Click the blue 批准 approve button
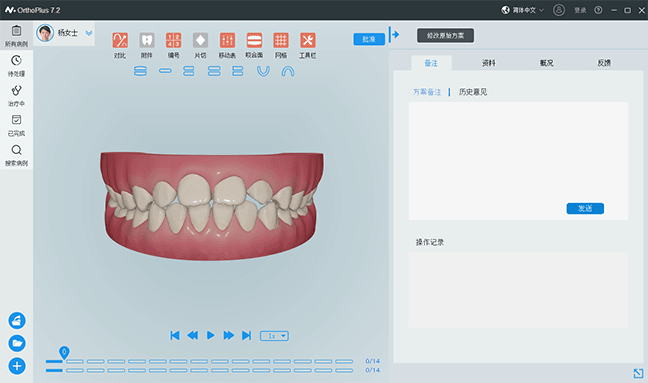This screenshot has width=648, height=383. tap(369, 39)
